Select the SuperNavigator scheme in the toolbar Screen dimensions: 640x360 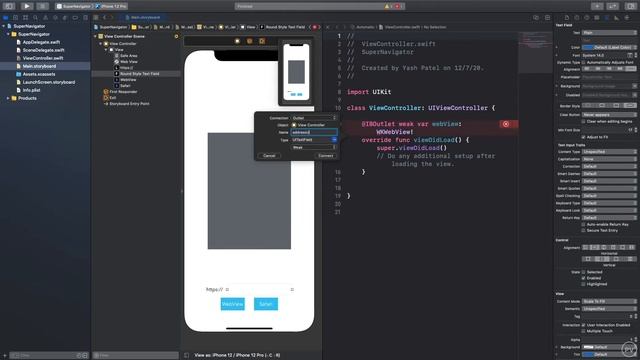click(x=74, y=6)
